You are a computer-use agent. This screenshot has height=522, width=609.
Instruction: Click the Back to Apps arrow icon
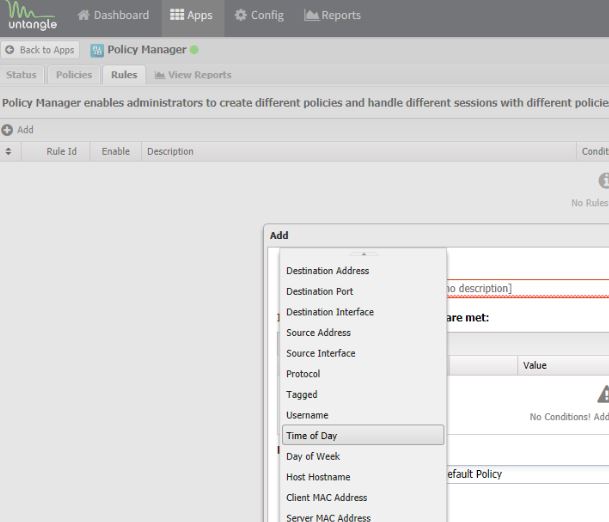pos(10,50)
